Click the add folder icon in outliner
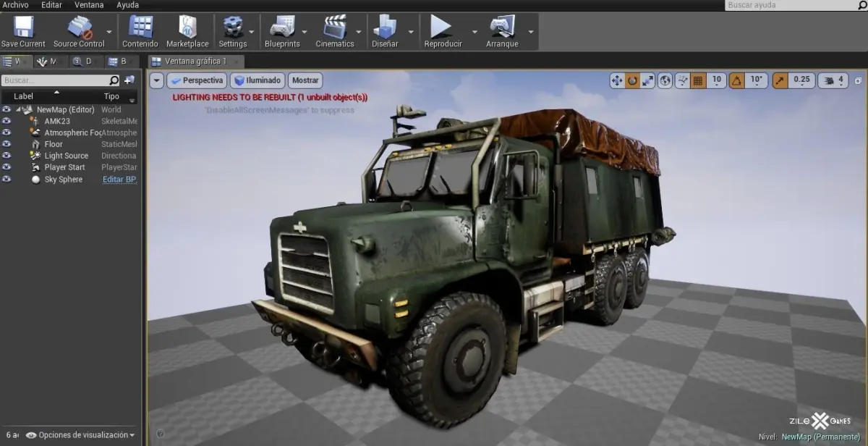 pos(129,80)
